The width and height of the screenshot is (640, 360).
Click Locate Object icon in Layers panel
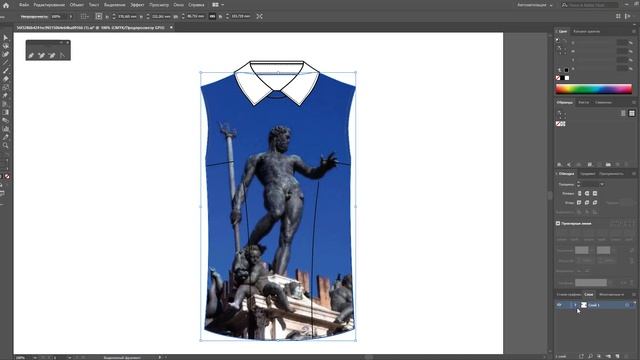tap(591, 356)
